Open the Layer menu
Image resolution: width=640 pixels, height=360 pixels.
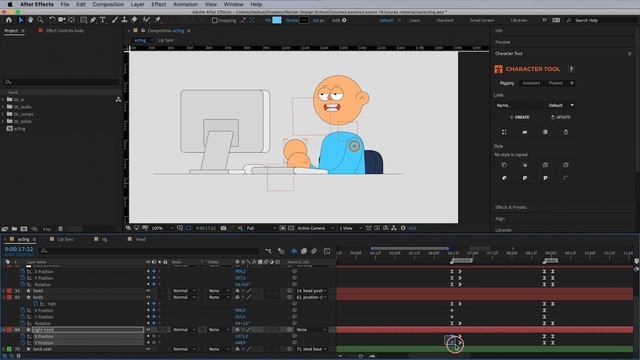coord(137,4)
